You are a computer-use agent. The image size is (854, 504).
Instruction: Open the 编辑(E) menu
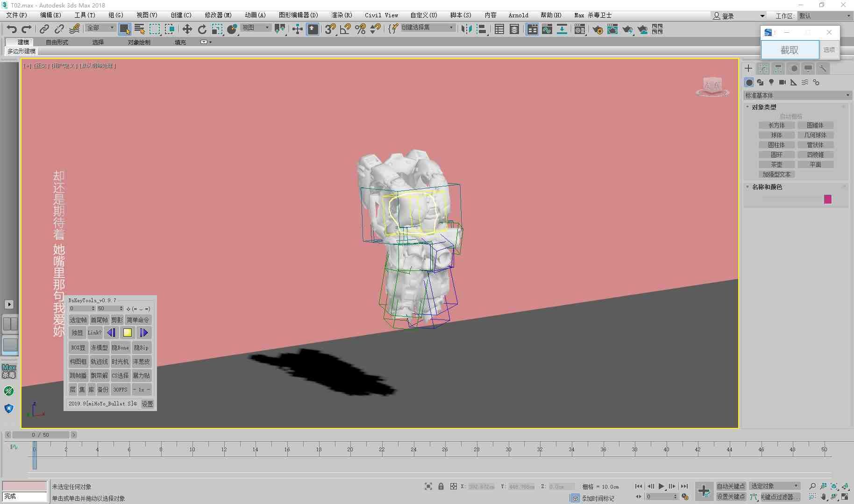(x=50, y=15)
